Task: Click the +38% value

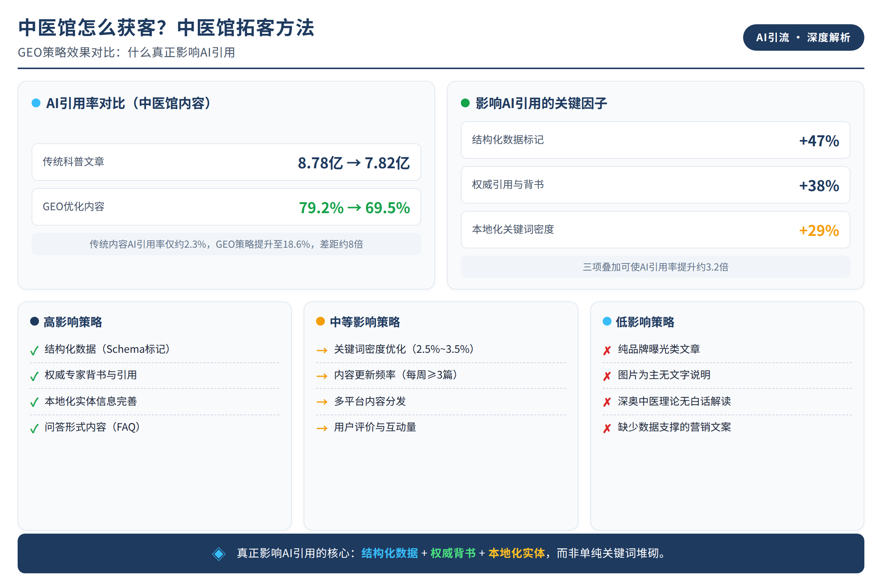Action: [819, 186]
